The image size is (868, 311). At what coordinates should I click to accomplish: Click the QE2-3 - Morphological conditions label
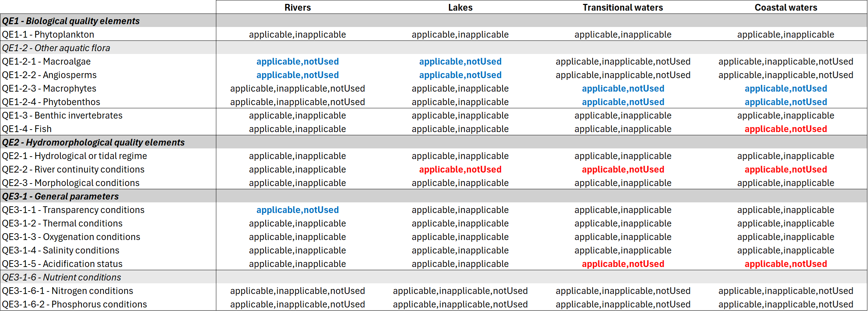(71, 183)
